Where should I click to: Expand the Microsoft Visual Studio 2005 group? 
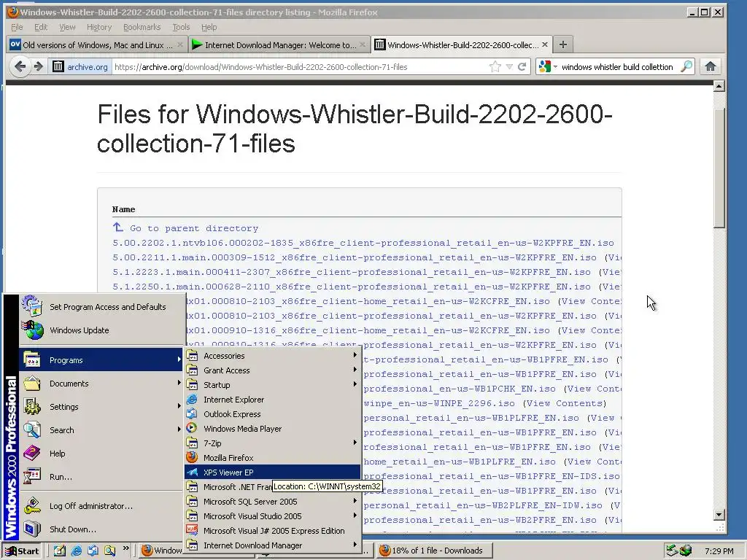(x=272, y=516)
